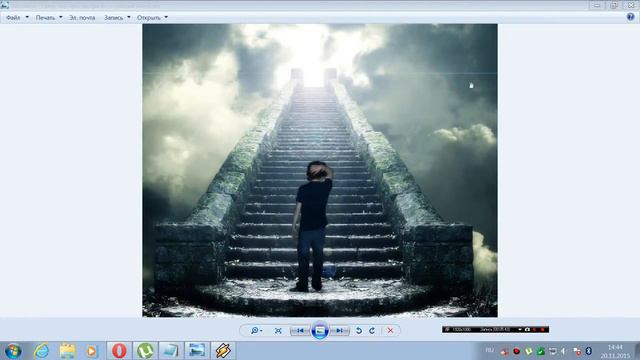Launch Internet Explorer from taskbar
The width and height of the screenshot is (640, 360).
pos(41,351)
